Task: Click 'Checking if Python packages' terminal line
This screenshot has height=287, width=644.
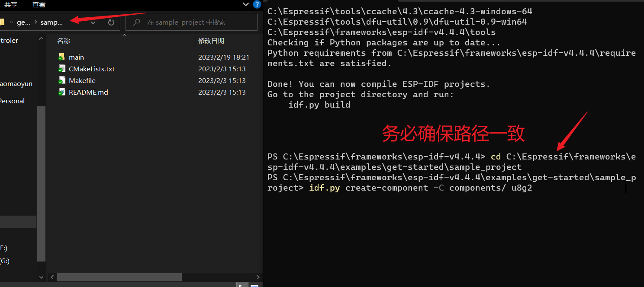Action: [x=384, y=42]
